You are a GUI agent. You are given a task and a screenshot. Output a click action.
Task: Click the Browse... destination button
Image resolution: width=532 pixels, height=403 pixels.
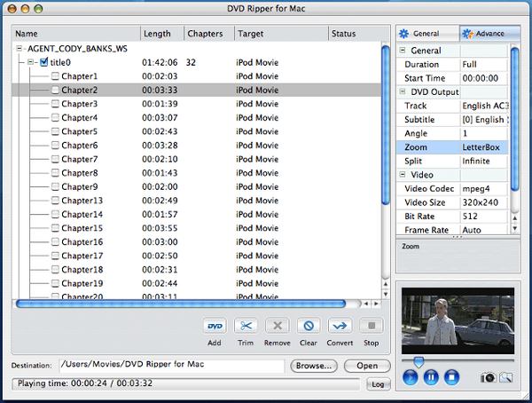[x=314, y=366]
